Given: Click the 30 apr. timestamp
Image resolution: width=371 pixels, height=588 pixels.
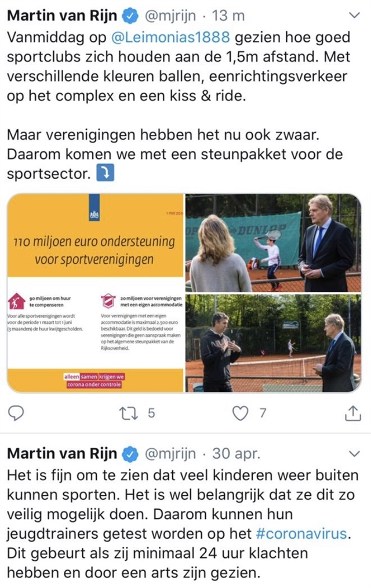Looking at the screenshot, I should 236,453.
